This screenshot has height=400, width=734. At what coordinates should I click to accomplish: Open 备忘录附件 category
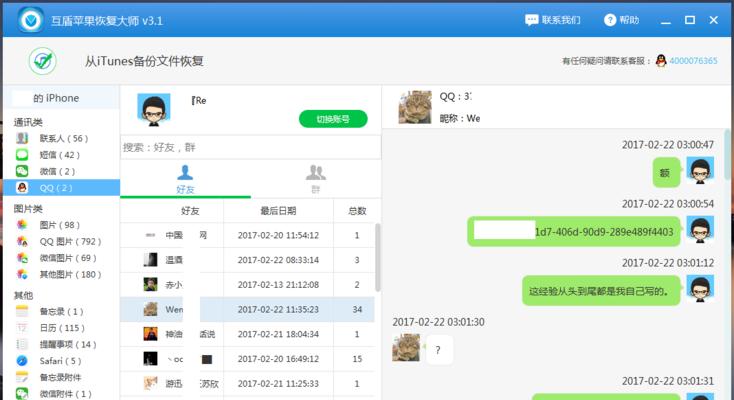click(x=60, y=377)
